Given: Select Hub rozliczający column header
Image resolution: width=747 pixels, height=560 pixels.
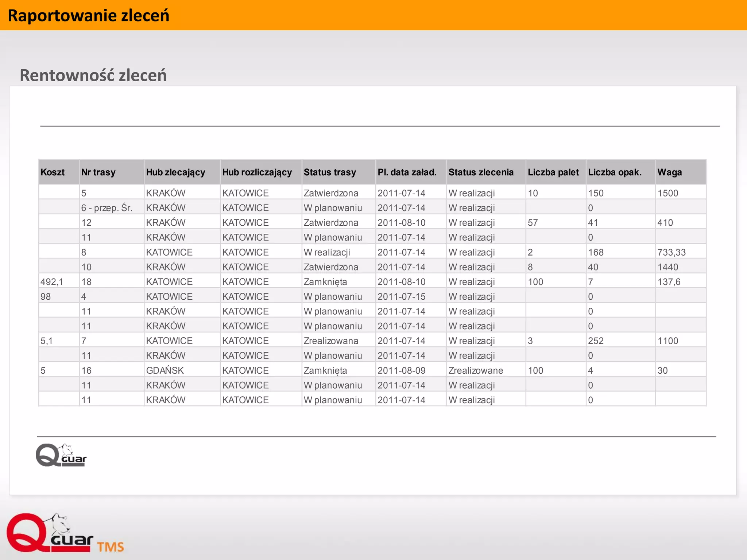Looking at the screenshot, I should pos(257,172).
